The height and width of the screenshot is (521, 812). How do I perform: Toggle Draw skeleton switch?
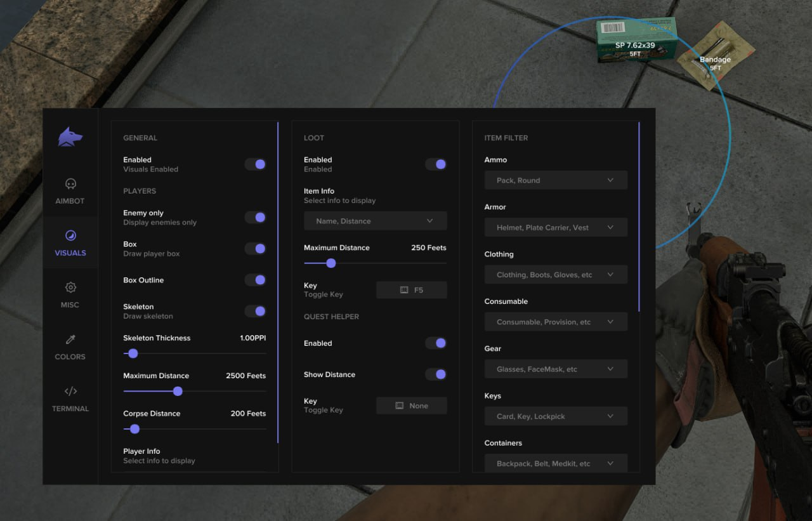(256, 311)
